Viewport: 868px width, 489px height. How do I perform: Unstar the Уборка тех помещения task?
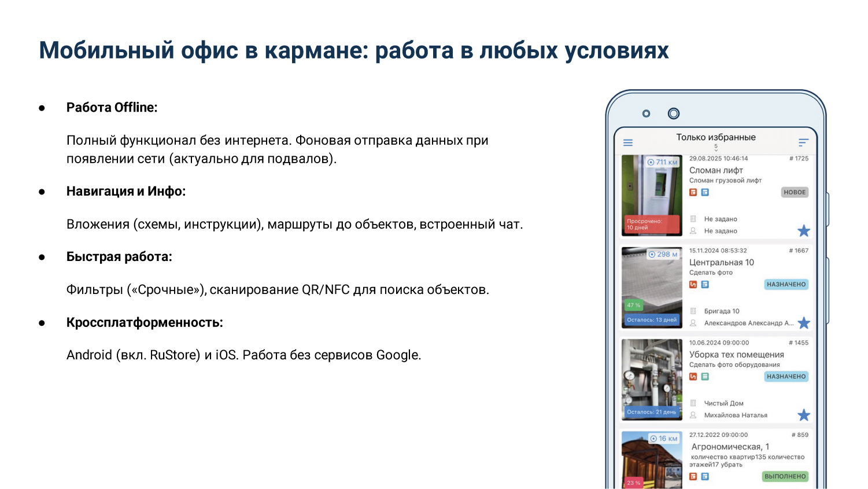[x=804, y=414]
